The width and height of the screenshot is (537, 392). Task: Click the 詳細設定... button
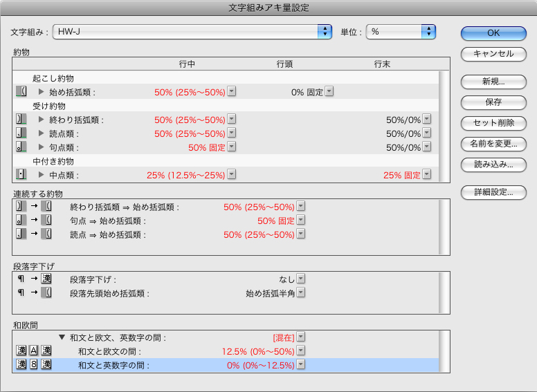coord(493,192)
